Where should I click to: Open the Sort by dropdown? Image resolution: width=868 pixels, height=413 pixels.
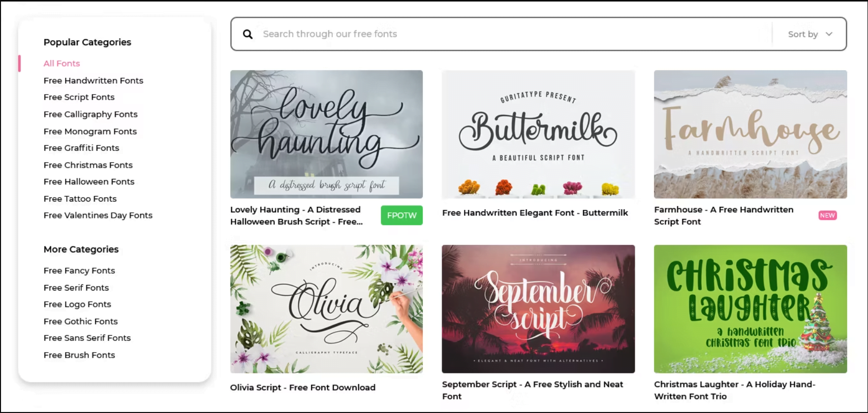click(810, 34)
